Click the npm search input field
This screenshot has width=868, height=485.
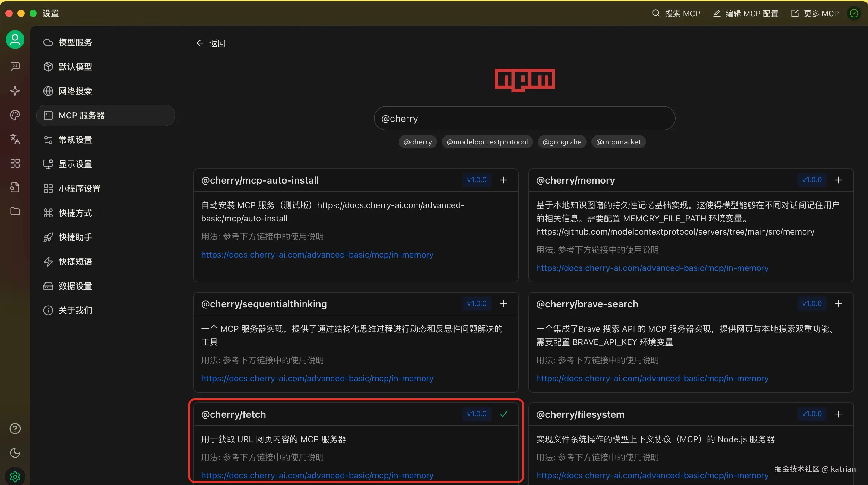point(524,118)
